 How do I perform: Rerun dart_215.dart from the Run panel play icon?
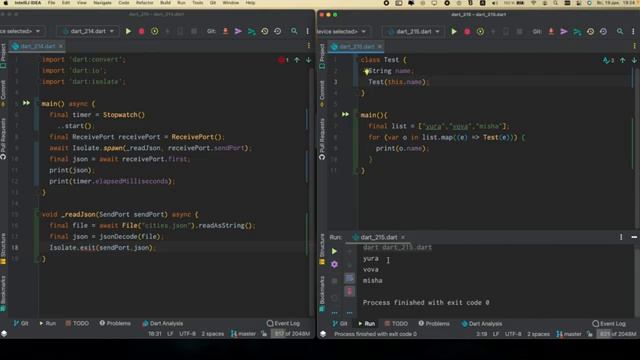coord(334,251)
